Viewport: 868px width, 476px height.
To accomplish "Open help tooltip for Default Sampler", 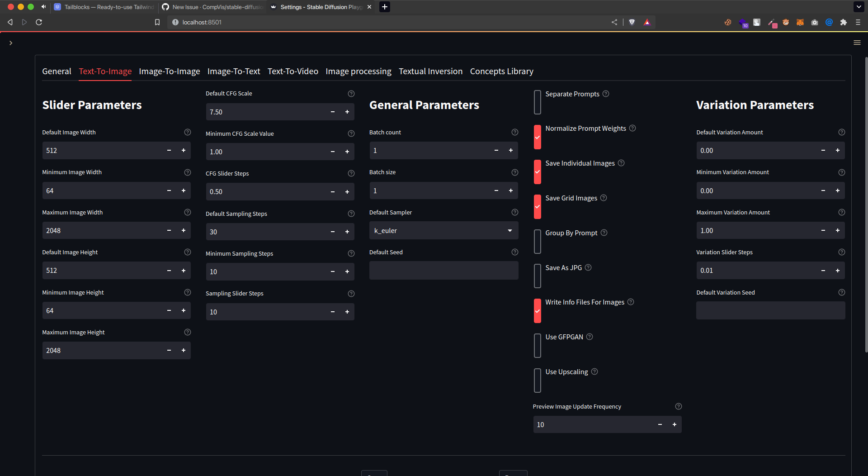I will coord(514,212).
